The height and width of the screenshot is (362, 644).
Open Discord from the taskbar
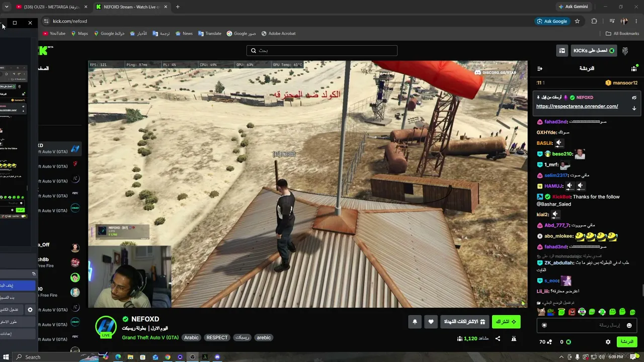tap(217, 357)
